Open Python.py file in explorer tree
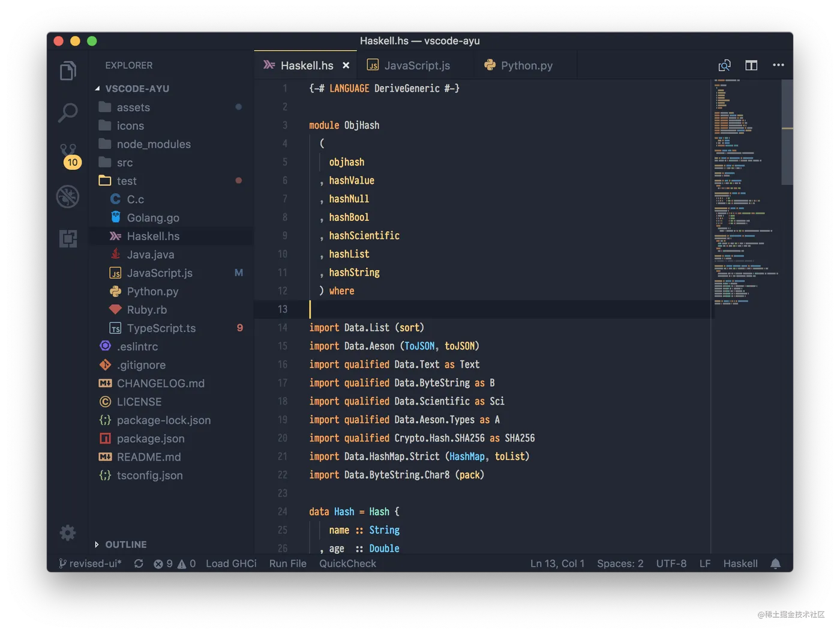Image resolution: width=840 pixels, height=634 pixels. point(171,291)
